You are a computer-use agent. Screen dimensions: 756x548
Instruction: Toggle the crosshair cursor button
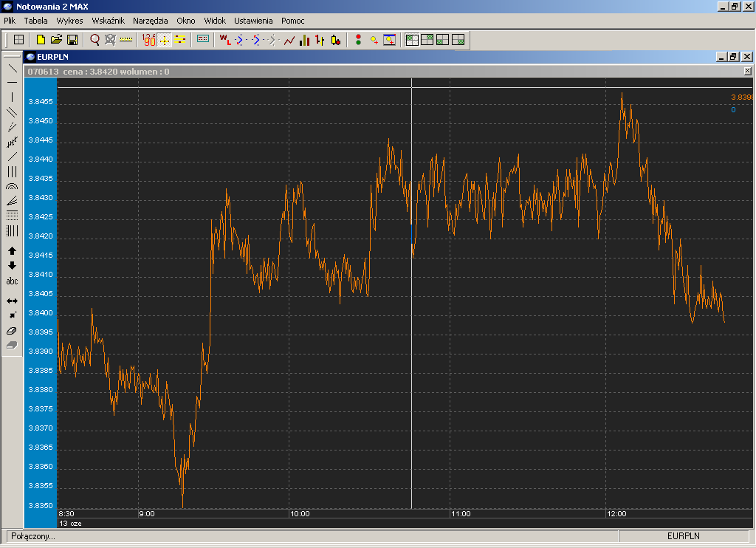point(165,40)
